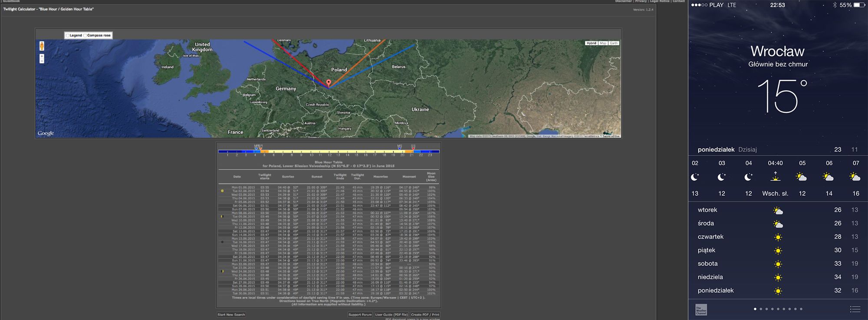This screenshot has width=868, height=320.
Task: Click the Version: 1.2.4 label
Action: [643, 10]
